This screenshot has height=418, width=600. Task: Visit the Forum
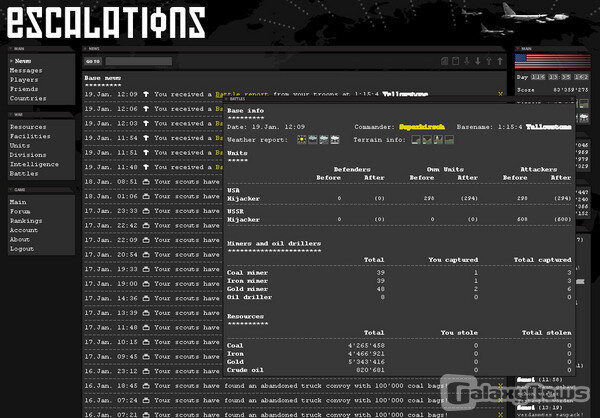(20, 211)
